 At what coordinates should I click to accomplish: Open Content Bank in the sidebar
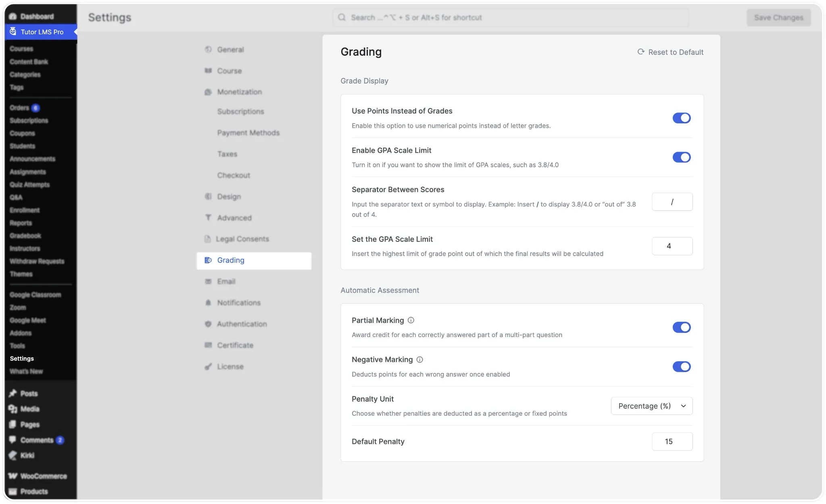point(29,62)
